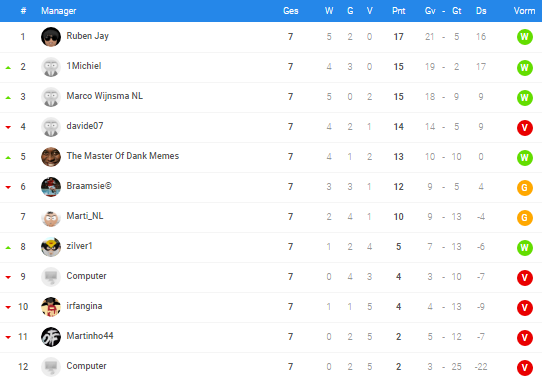Click orange G form badge for Braamsie
Screen dimensions: 542x380
tap(524, 187)
